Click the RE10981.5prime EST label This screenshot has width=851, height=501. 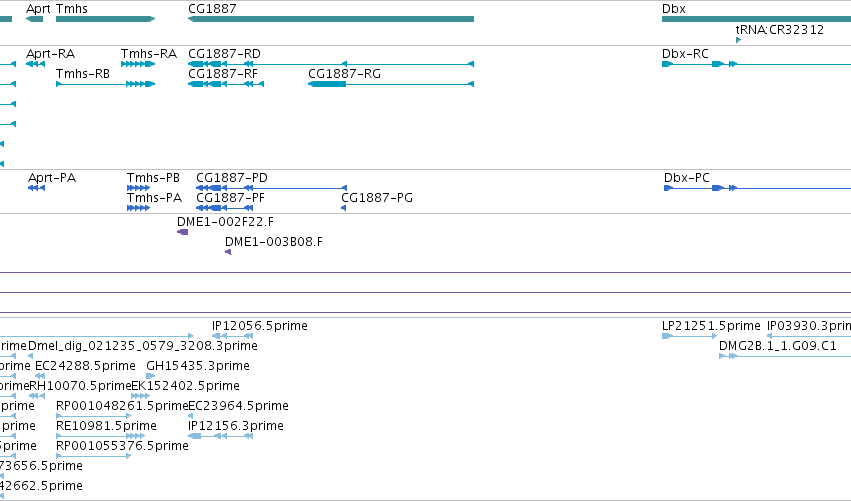click(x=106, y=426)
